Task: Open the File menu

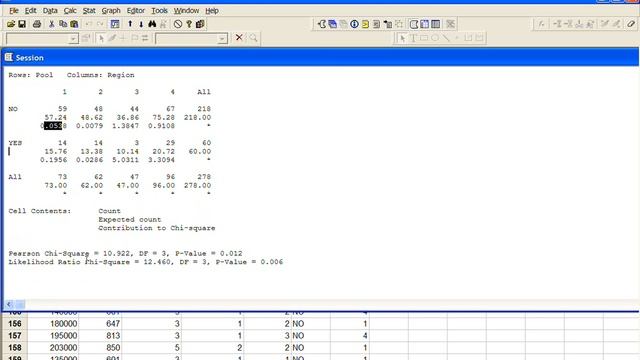Action: point(14,11)
